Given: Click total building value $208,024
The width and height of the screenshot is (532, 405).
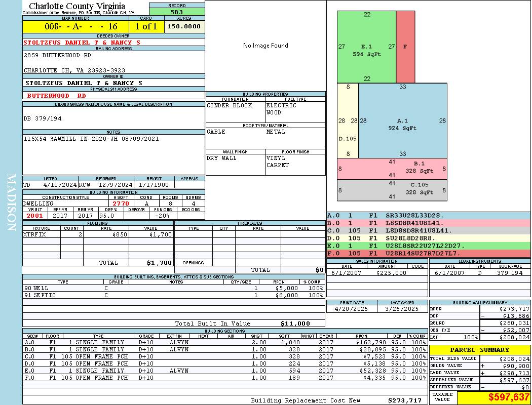Looking at the screenshot, I should point(514,359).
